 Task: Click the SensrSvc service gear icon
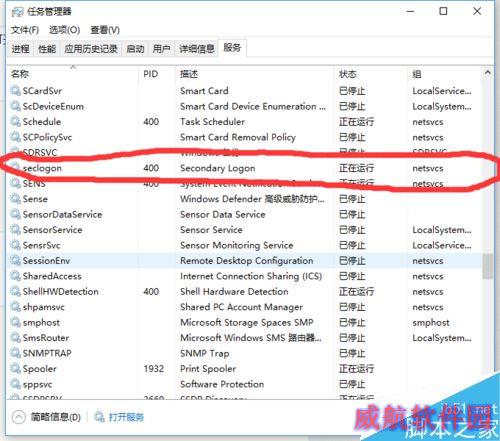tap(15, 245)
